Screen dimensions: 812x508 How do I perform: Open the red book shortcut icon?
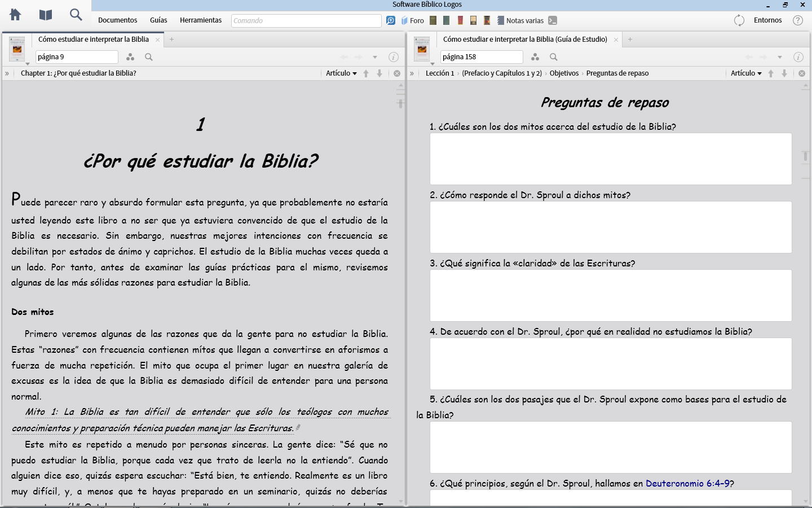460,20
